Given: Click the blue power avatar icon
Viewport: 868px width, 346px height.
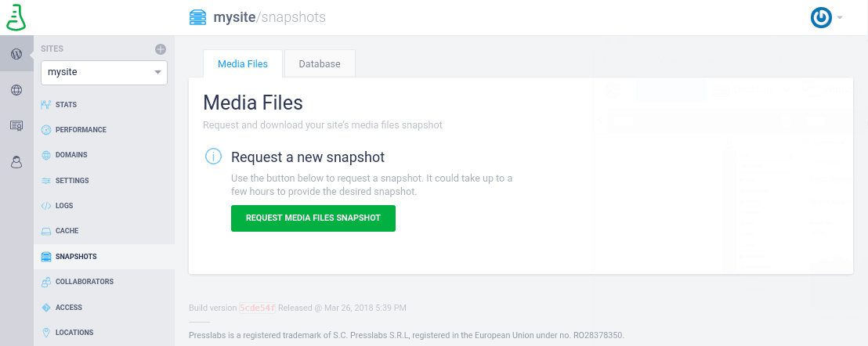Looking at the screenshot, I should 821,18.
